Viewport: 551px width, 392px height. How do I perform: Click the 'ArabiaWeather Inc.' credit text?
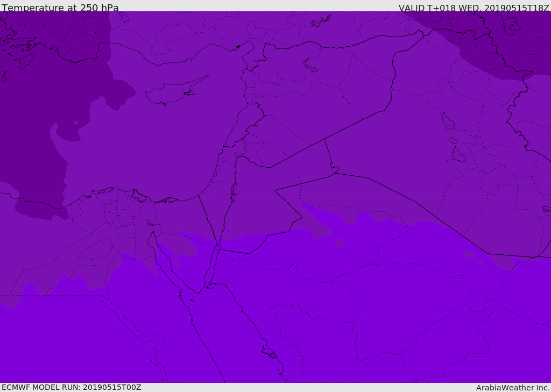[513, 388]
